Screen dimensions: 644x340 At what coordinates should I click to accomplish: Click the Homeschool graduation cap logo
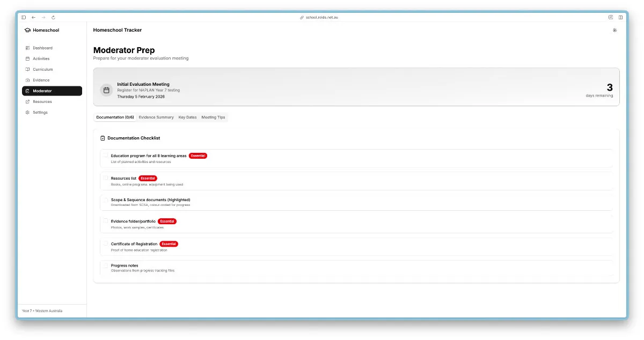coord(27,30)
